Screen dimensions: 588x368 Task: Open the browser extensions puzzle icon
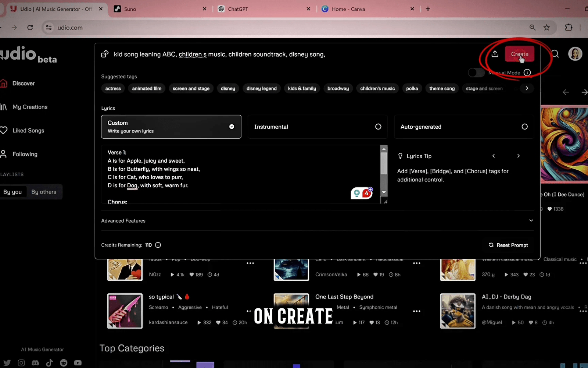coord(569,28)
